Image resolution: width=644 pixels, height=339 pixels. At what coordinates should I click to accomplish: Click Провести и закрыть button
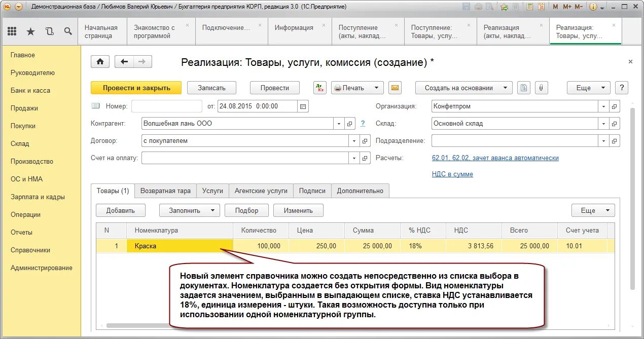click(x=136, y=88)
